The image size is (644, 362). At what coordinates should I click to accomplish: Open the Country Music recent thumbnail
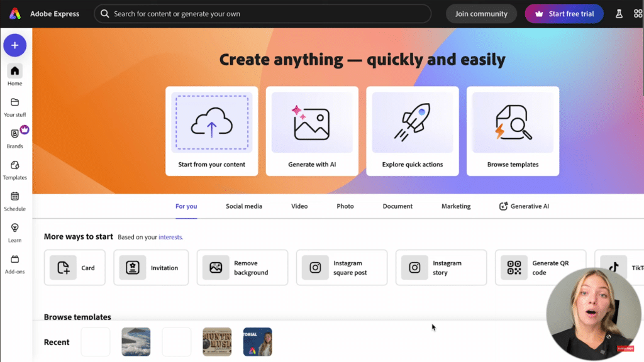click(x=217, y=341)
